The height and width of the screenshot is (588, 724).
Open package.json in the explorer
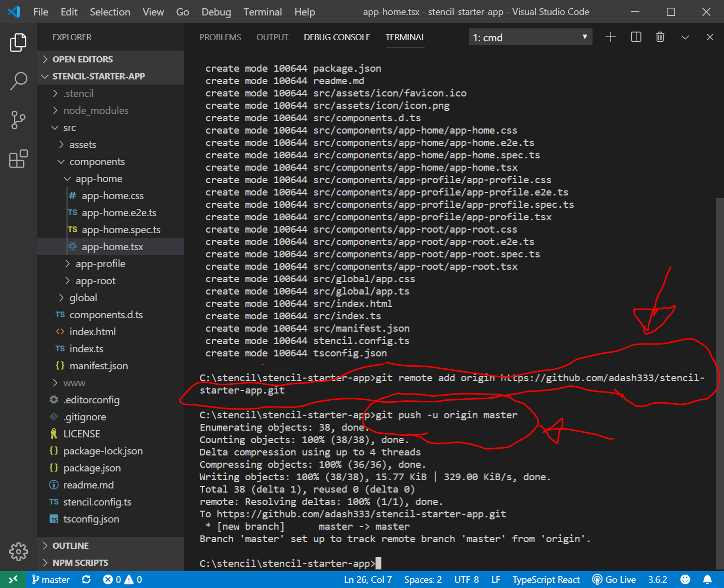(92, 468)
